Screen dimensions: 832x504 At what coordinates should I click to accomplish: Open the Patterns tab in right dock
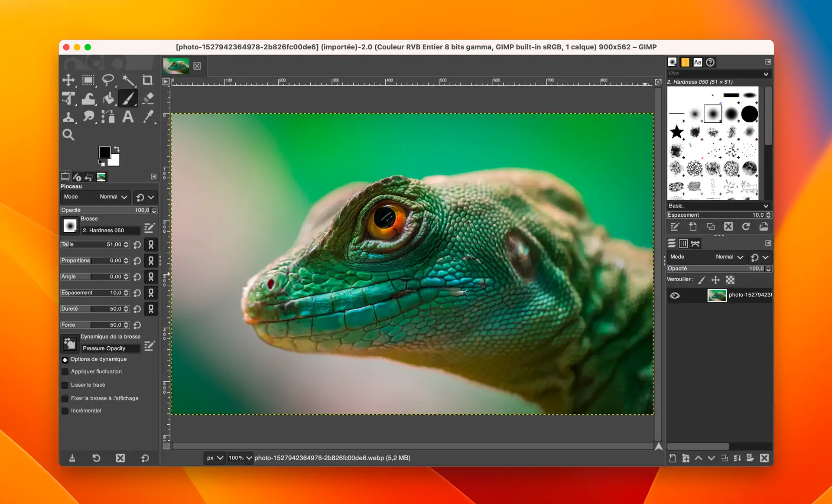pyautogui.click(x=685, y=62)
